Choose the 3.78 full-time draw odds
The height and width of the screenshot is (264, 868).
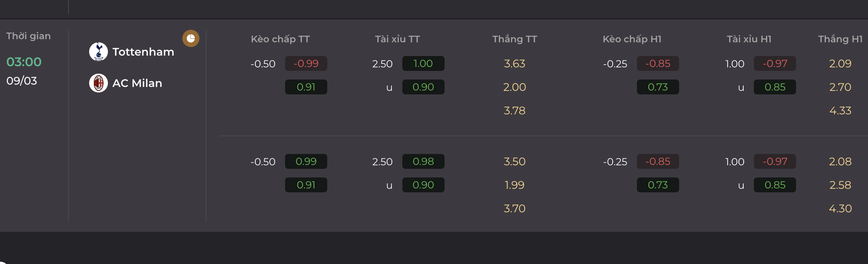[515, 110]
